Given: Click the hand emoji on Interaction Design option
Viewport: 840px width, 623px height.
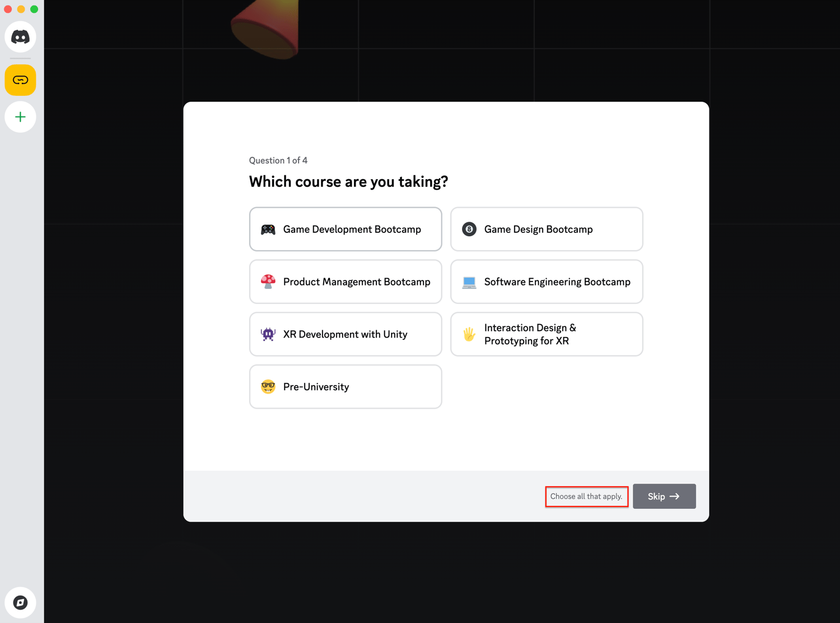Looking at the screenshot, I should tap(469, 334).
